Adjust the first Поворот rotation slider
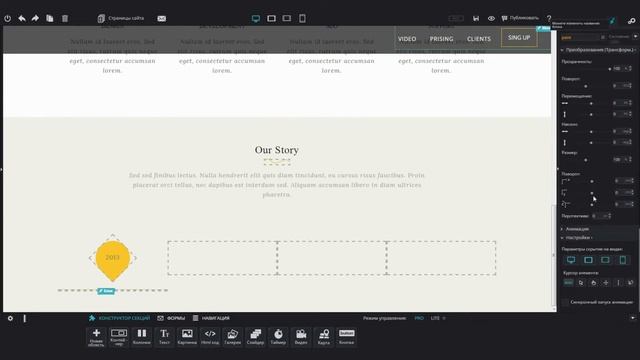This screenshot has height=360, width=640. [x=586, y=86]
